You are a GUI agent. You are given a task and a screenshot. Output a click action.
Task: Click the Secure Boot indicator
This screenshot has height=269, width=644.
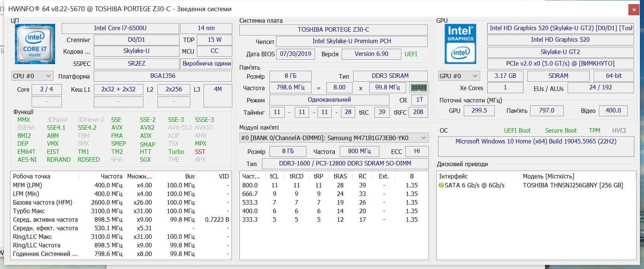[x=561, y=130]
